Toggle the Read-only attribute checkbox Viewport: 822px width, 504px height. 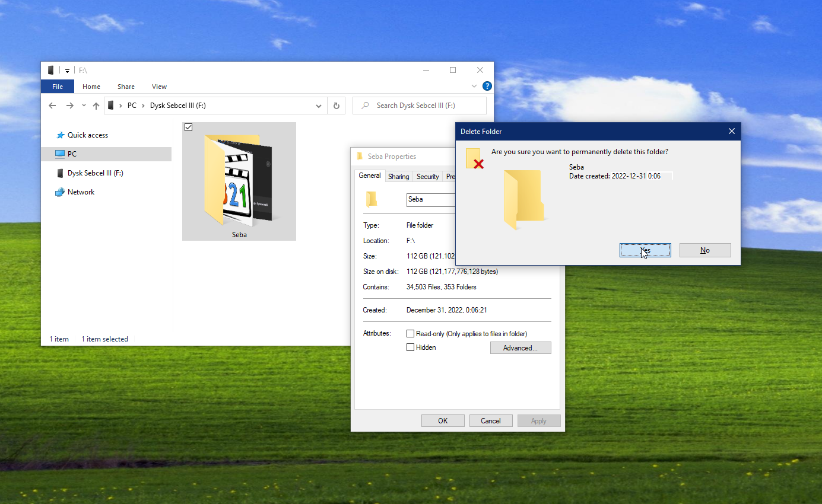pyautogui.click(x=410, y=334)
